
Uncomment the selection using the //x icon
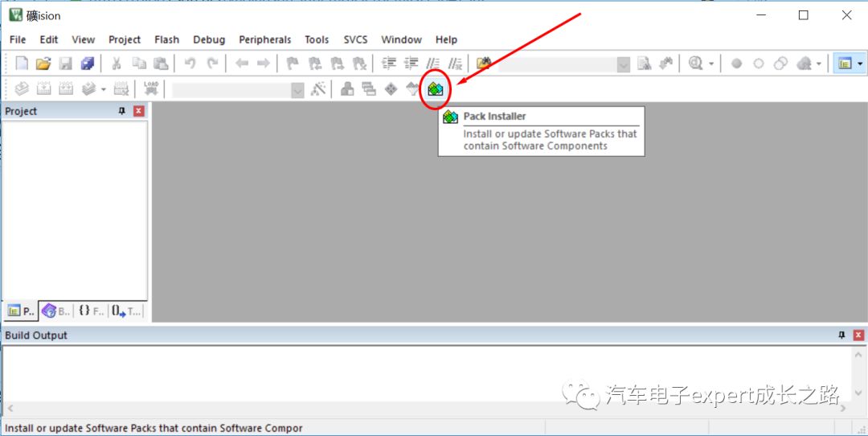(455, 64)
